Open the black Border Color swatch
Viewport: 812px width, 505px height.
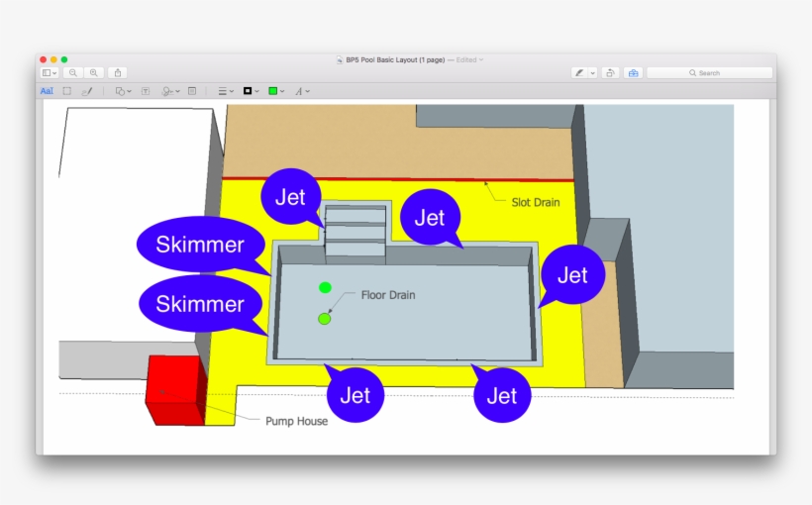[251, 91]
